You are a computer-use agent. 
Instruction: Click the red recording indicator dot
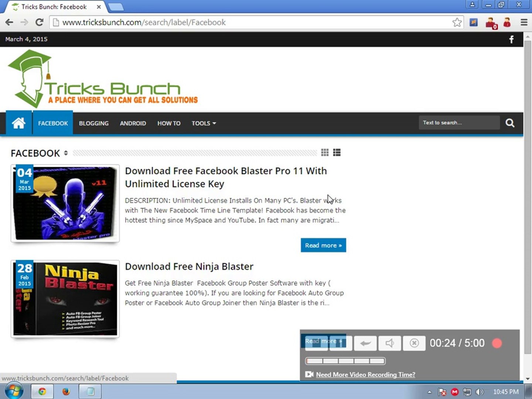pos(497,343)
